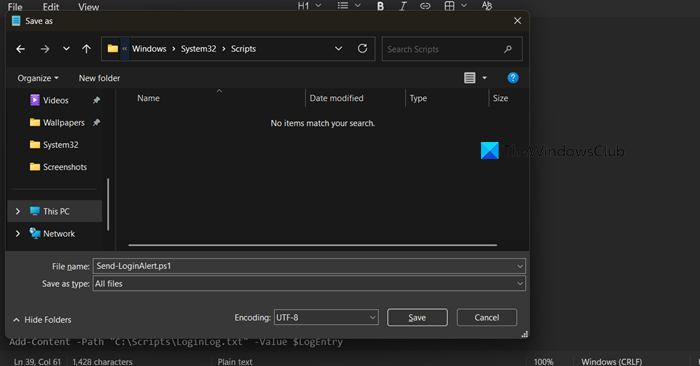Screen dimensions: 700x366
Task: Click the sidebar vertical scrollbar
Action: (x=108, y=204)
